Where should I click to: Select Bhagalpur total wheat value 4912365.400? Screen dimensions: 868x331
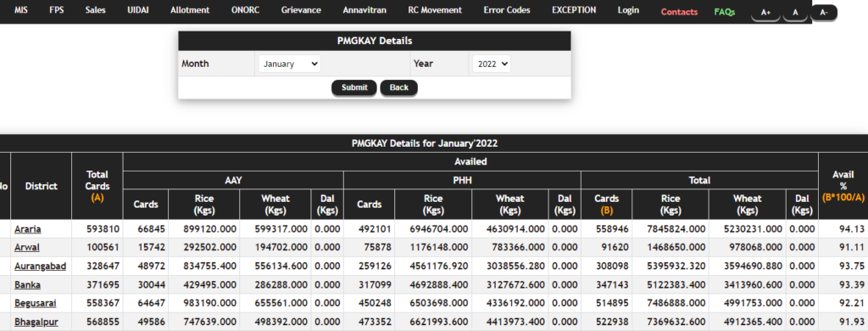click(x=753, y=322)
